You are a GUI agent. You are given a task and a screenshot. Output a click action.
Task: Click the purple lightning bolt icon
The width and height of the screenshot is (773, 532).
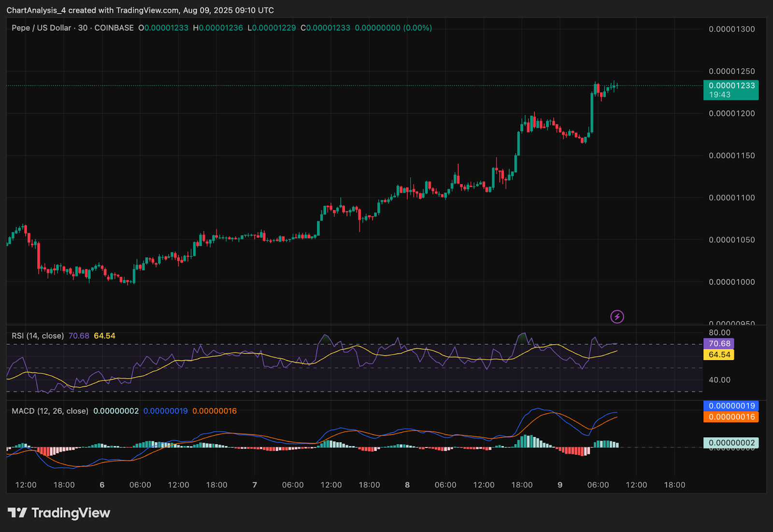(617, 317)
